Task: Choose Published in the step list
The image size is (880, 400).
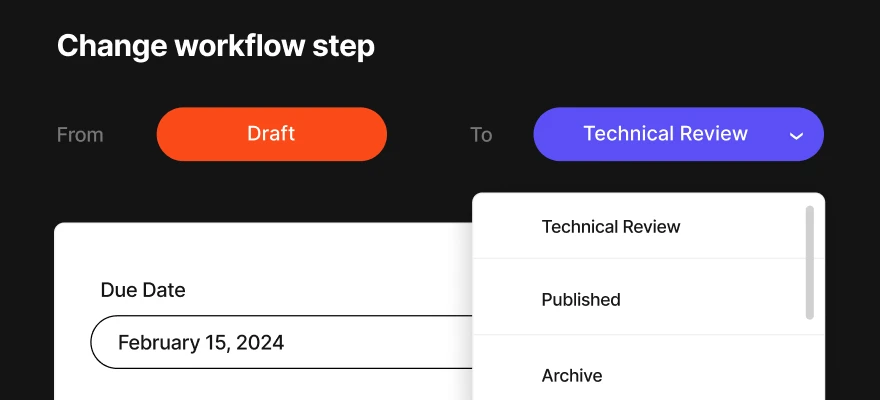Action: point(580,300)
